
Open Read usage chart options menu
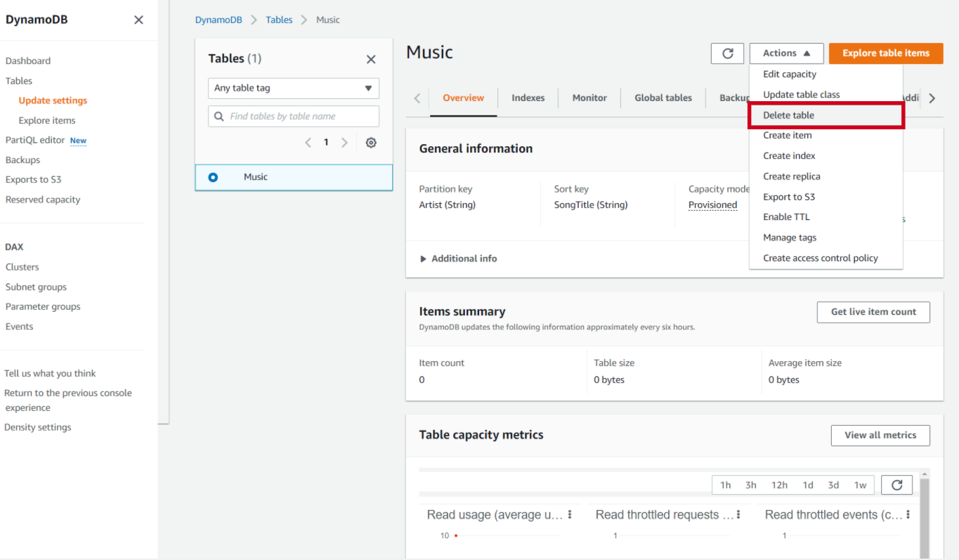pyautogui.click(x=570, y=514)
